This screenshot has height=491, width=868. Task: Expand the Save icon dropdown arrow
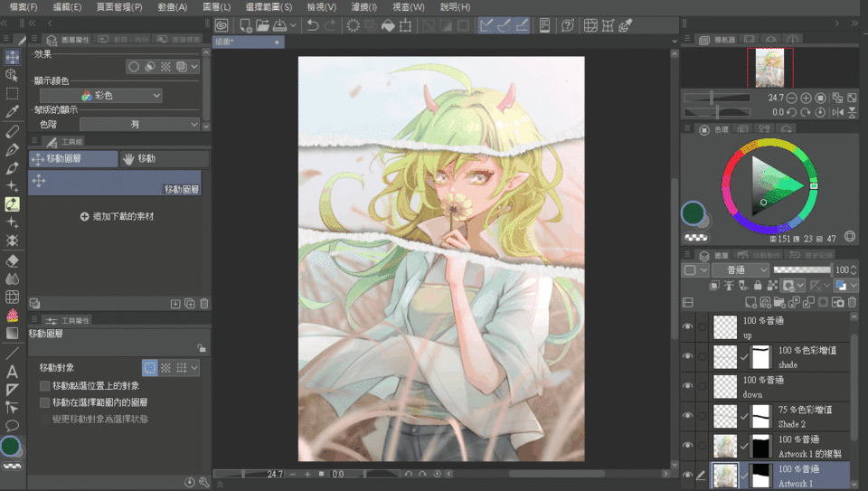click(x=293, y=25)
